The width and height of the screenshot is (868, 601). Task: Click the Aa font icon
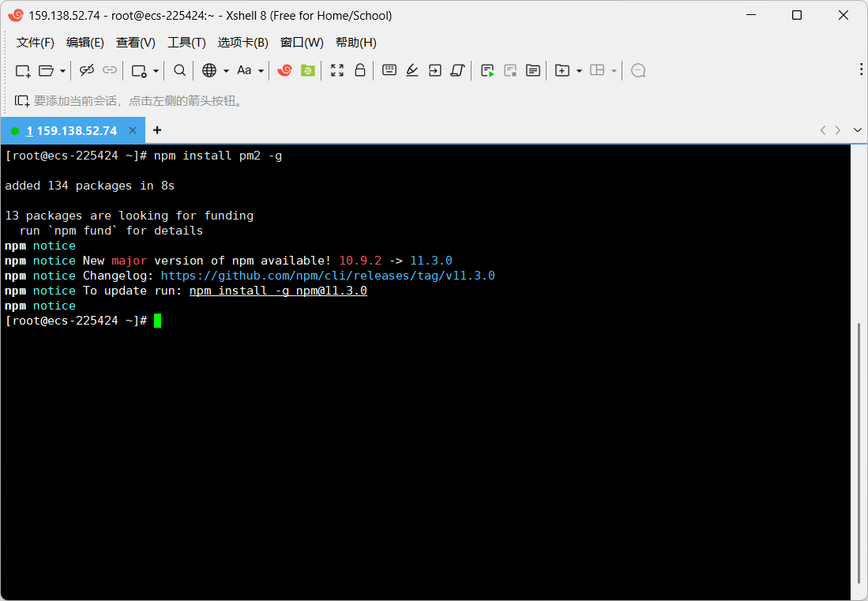pyautogui.click(x=244, y=70)
